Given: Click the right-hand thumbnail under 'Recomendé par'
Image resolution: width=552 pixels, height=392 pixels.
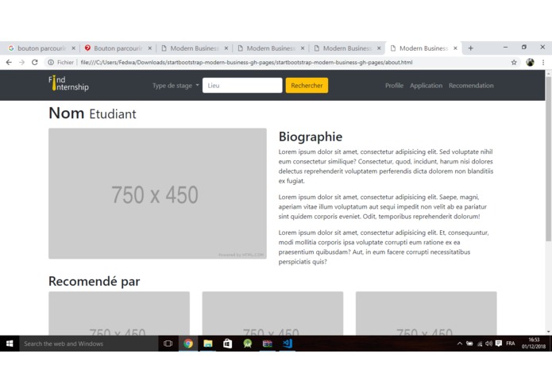Looking at the screenshot, I should 426,313.
